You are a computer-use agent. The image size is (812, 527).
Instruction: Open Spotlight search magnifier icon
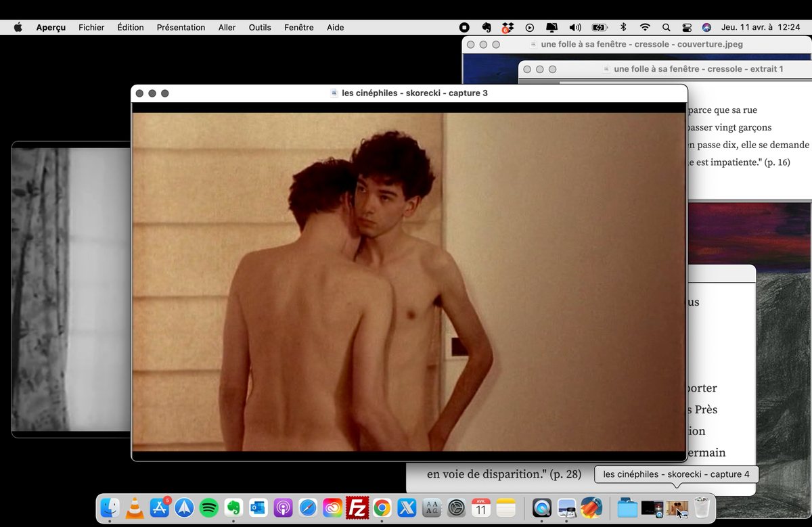coord(667,28)
